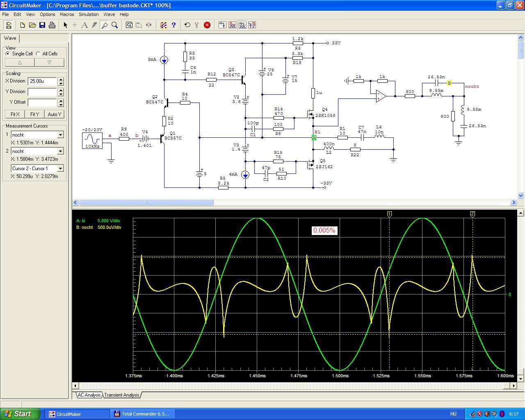Click the schematic horizontal scrollbar thumb
This screenshot has width=525, height=420.
(146, 203)
